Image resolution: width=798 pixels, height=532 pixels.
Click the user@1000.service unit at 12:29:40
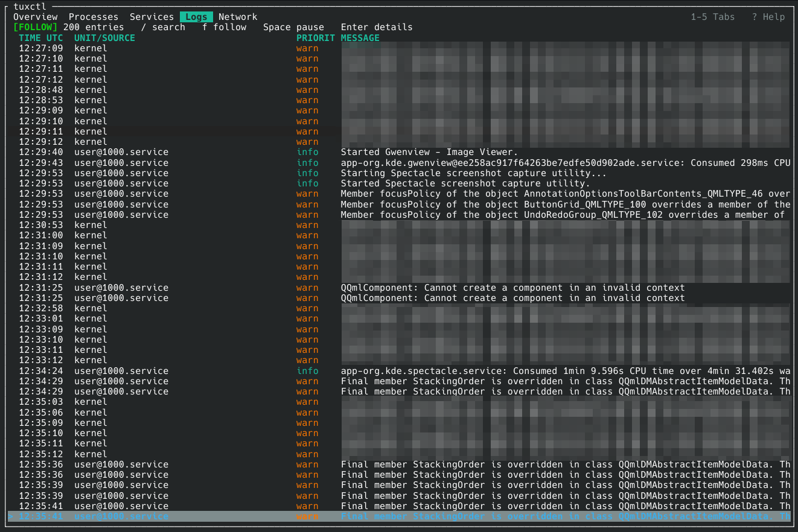click(121, 152)
